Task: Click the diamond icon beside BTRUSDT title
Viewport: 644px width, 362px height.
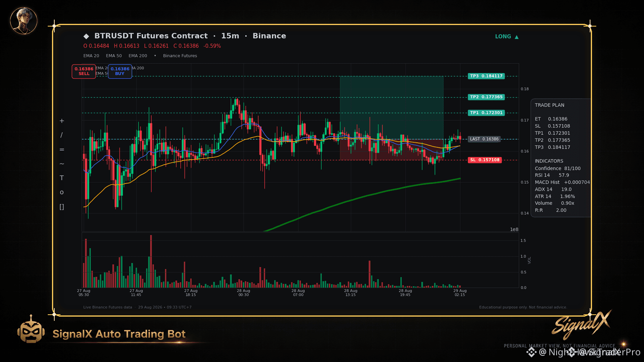Action: click(86, 36)
